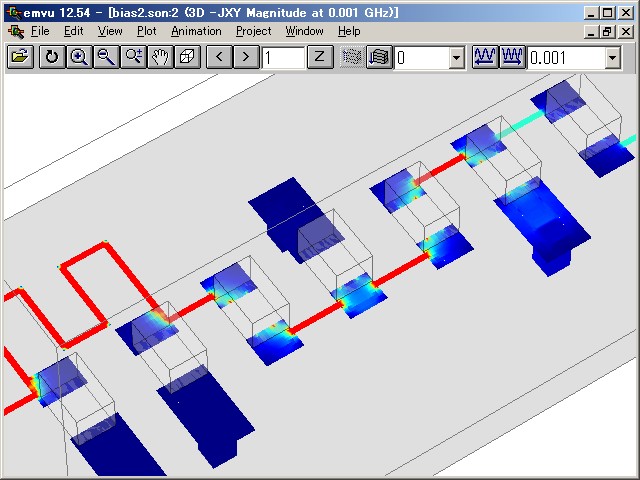Viewport: 640px width, 480px height.
Task: Open the Animation menu
Action: pyautogui.click(x=196, y=31)
